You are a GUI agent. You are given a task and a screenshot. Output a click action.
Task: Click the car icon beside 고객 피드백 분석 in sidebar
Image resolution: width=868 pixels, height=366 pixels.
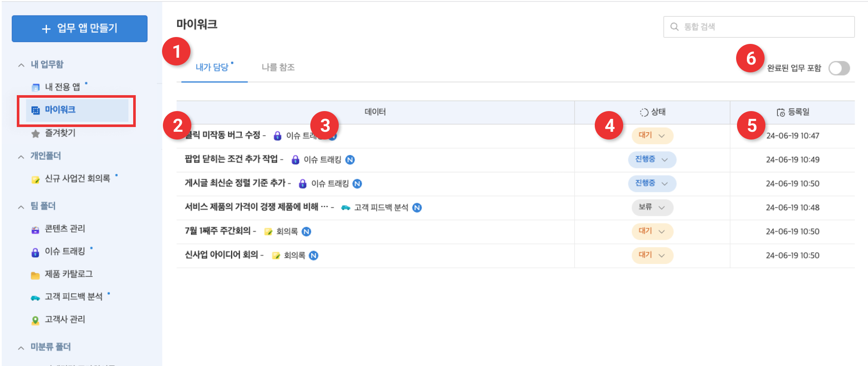coord(35,298)
